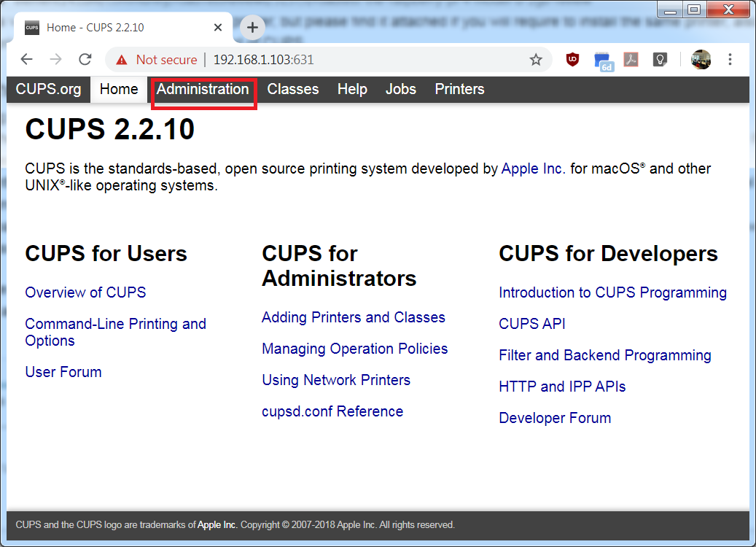The height and width of the screenshot is (547, 756).
Task: Open the uBlock Origin extension
Action: [572, 61]
